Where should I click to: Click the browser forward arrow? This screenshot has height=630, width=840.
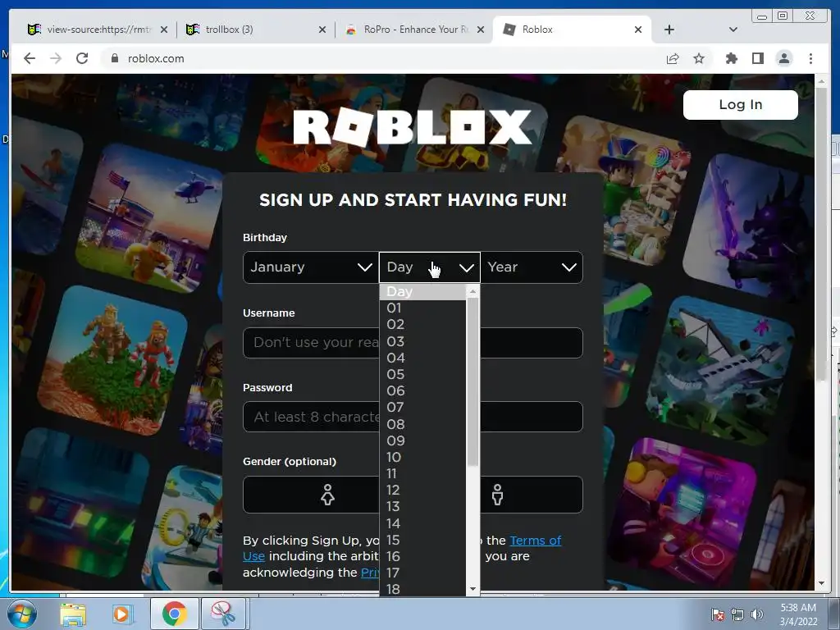[56, 58]
